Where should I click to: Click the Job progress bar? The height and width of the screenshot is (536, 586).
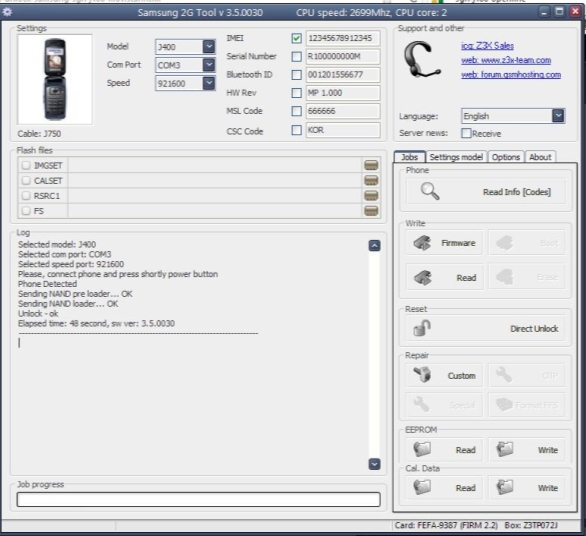point(198,499)
